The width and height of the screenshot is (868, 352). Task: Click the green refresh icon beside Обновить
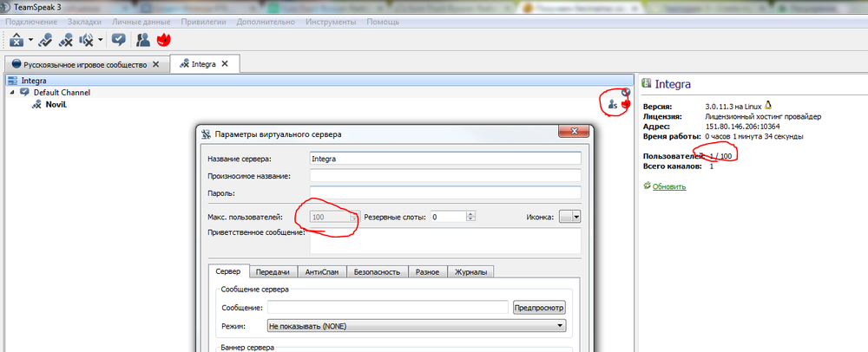(647, 186)
